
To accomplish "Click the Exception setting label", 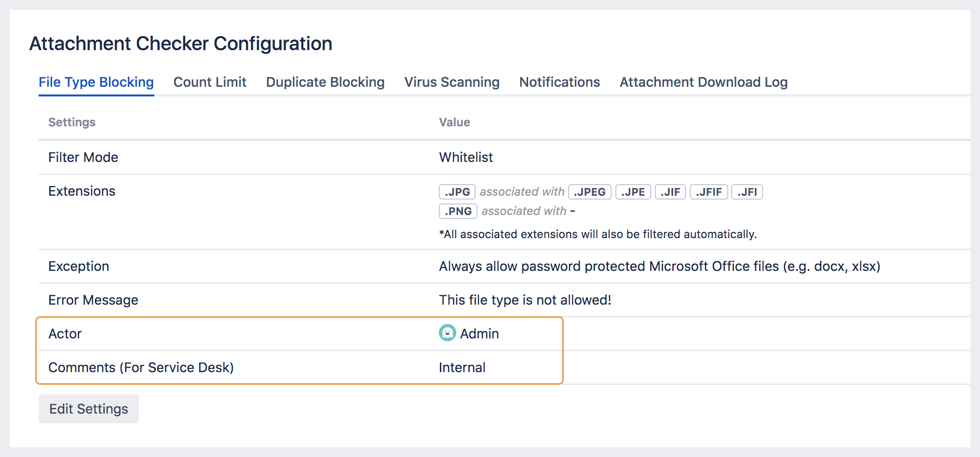I will pyautogui.click(x=78, y=266).
